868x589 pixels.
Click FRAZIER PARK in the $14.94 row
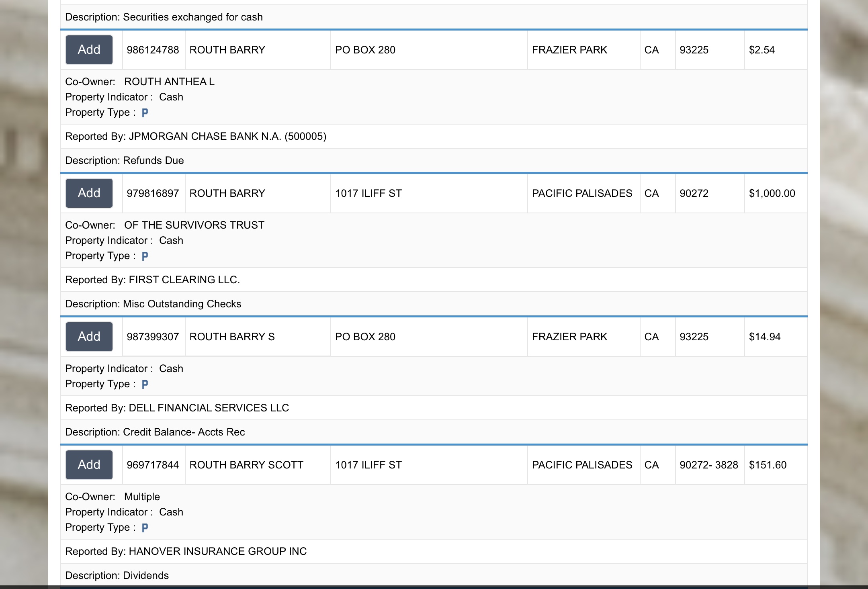[569, 337]
